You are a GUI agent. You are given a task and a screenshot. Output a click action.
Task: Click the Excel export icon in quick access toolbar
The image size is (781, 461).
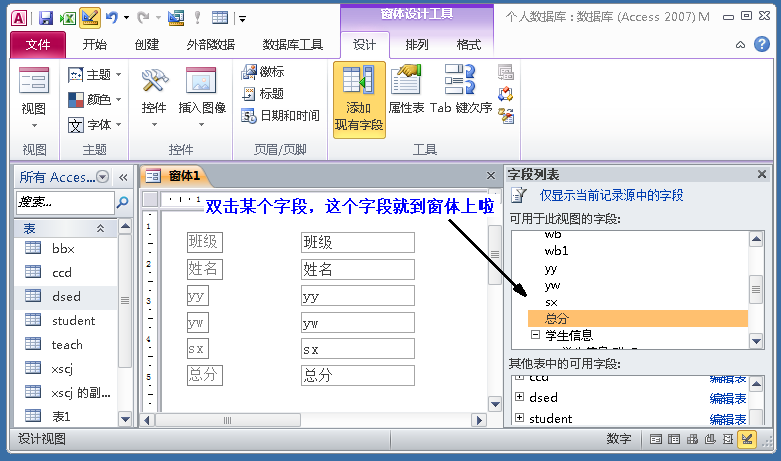tap(67, 18)
